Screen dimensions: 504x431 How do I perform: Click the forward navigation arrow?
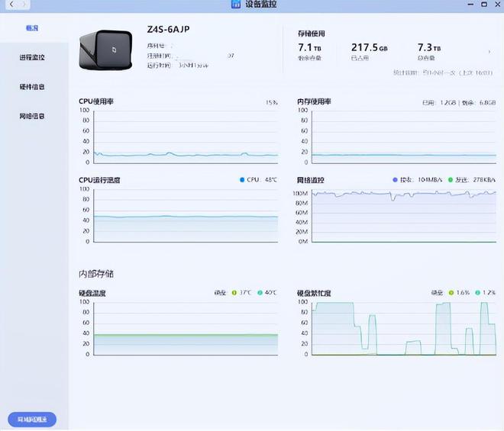23,5
